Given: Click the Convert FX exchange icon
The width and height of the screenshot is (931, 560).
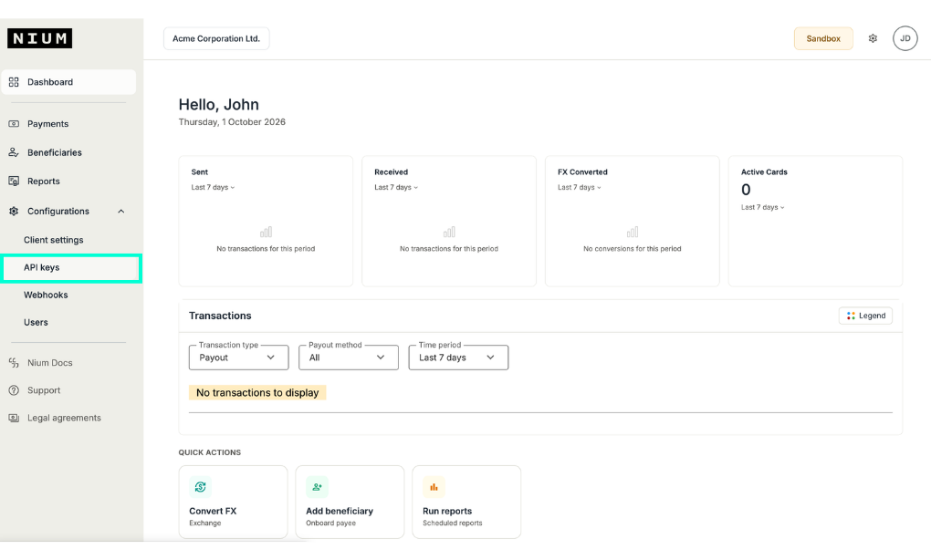Looking at the screenshot, I should [200, 487].
